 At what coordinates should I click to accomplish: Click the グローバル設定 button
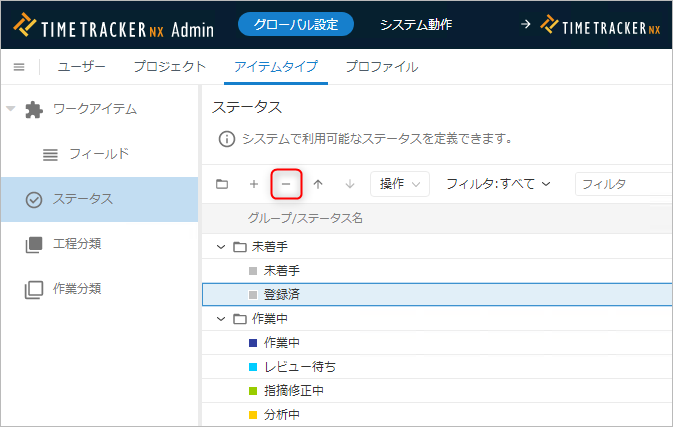click(295, 25)
